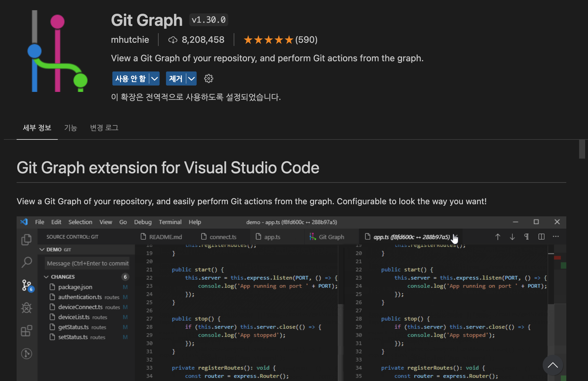Screen dimensions: 588x381
Task: Open dropdown arrow beside 사용 안 함 button
Action: point(155,78)
